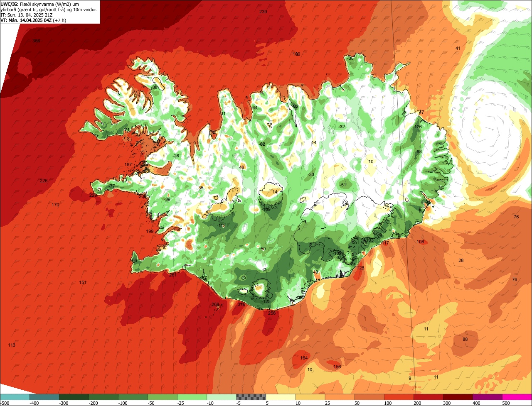This screenshot has width=532, height=406.
Task: Click the 366 flux value at northwest
Action: (36, 41)
